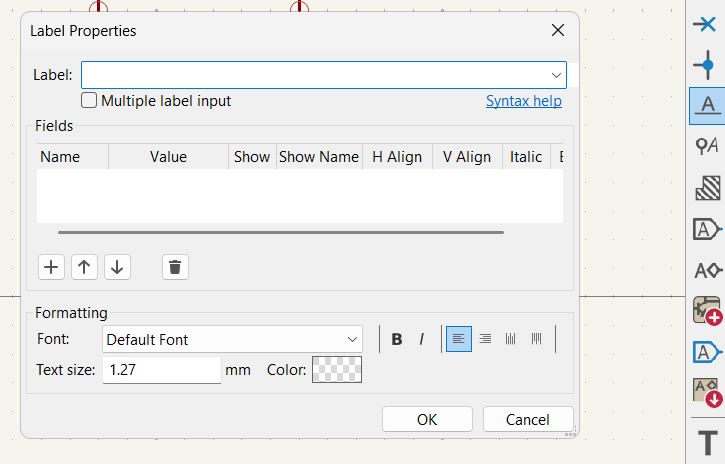The image size is (725, 464).
Task: Toggle italic formatting
Action: click(x=422, y=339)
